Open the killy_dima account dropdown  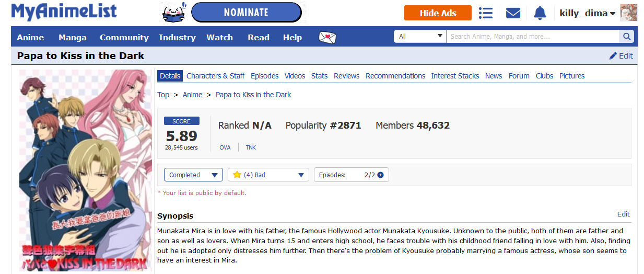(x=587, y=13)
